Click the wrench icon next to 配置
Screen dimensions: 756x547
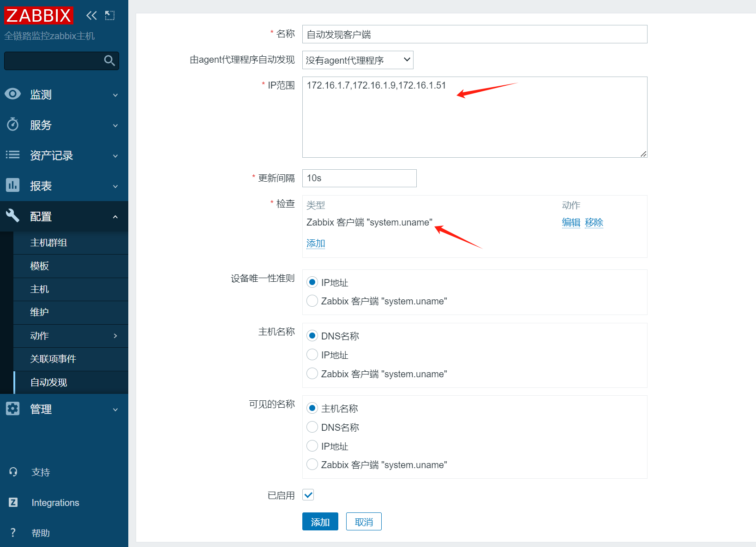tap(13, 215)
